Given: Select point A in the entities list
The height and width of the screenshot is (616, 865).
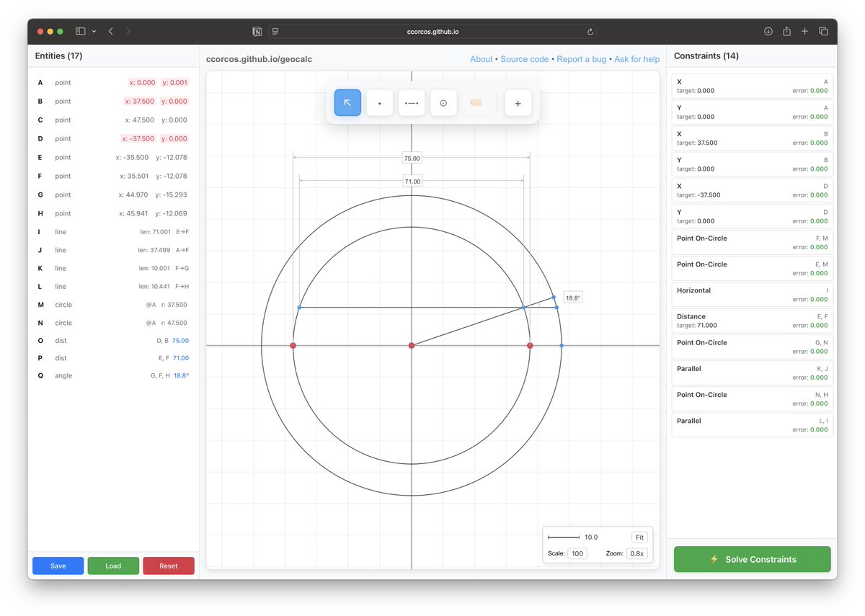Looking at the screenshot, I should point(113,82).
